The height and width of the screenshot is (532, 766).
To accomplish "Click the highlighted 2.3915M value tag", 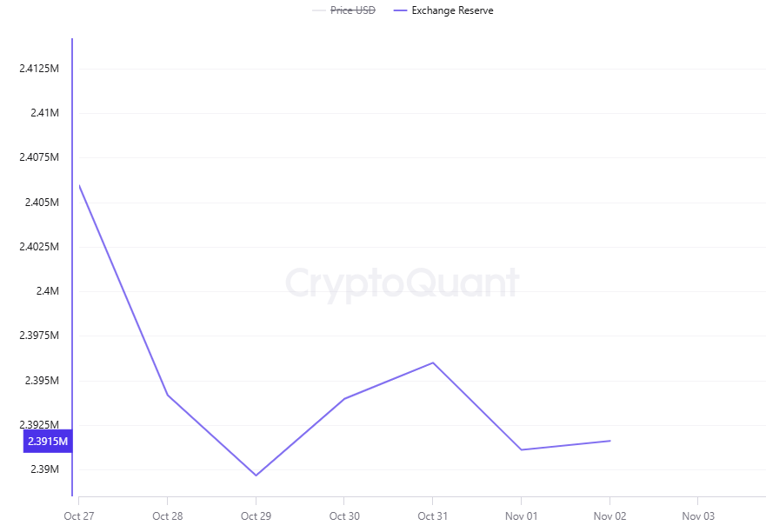I will 47,442.
